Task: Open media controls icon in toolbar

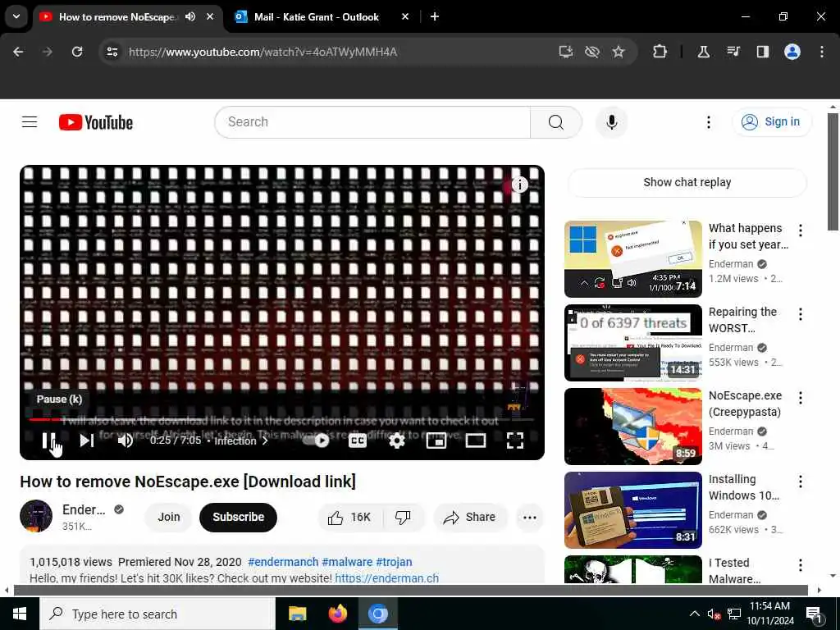Action: tap(733, 52)
